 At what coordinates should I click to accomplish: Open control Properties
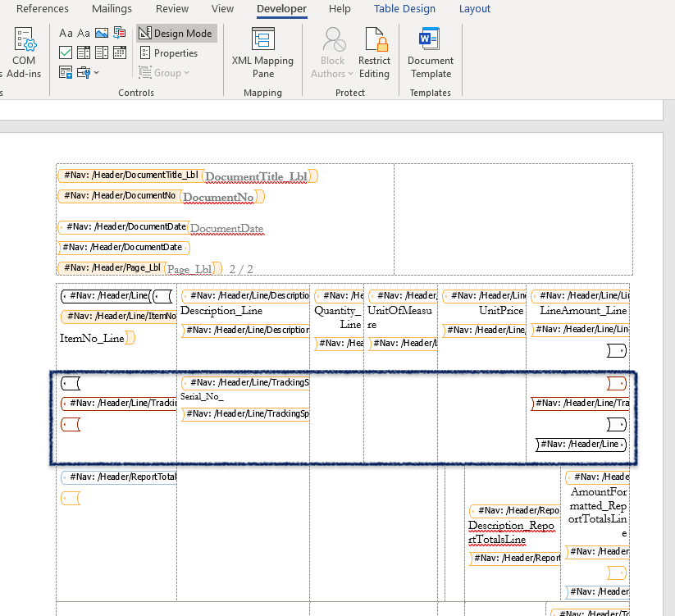click(169, 53)
